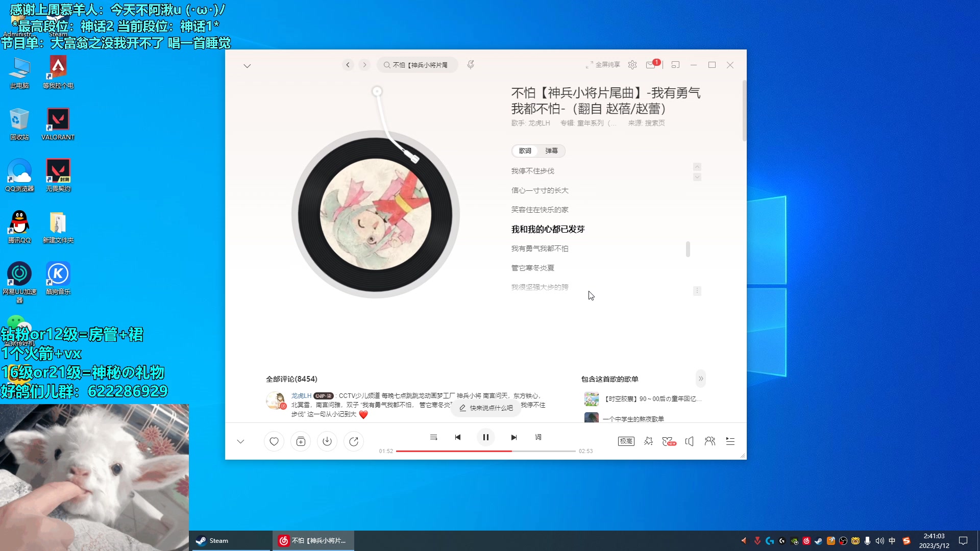The image size is (980, 551).
Task: Open NetEase Music taskbar button
Action: [x=313, y=541]
